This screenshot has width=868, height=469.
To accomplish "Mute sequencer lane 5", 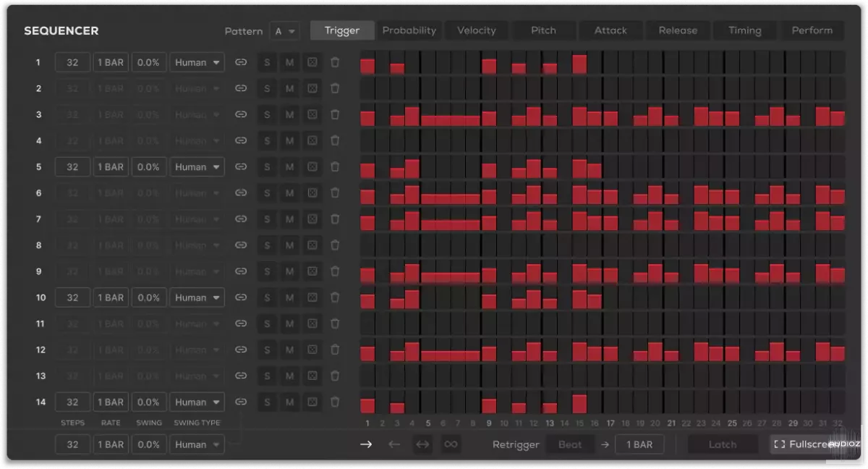I will (x=289, y=167).
